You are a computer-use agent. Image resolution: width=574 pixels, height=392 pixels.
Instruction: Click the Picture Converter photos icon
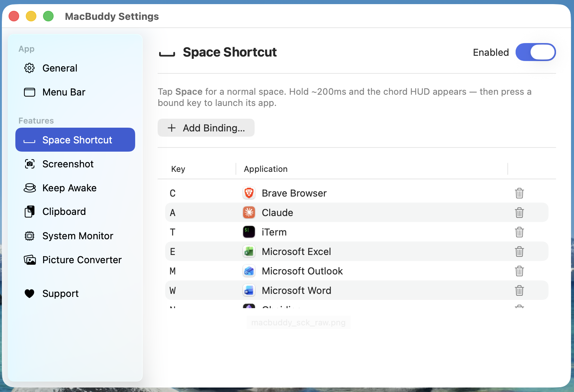[30, 260]
